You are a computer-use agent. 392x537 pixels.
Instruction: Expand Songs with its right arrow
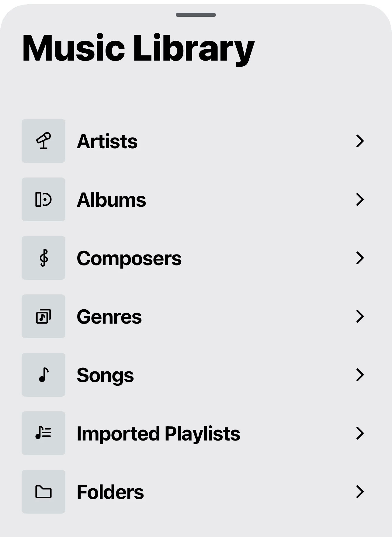click(x=360, y=375)
